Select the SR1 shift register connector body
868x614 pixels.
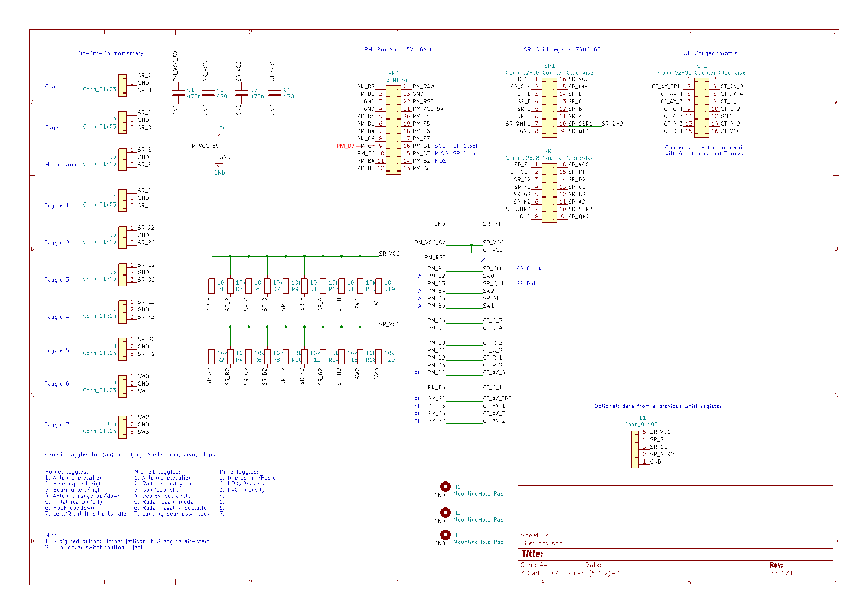coord(549,108)
